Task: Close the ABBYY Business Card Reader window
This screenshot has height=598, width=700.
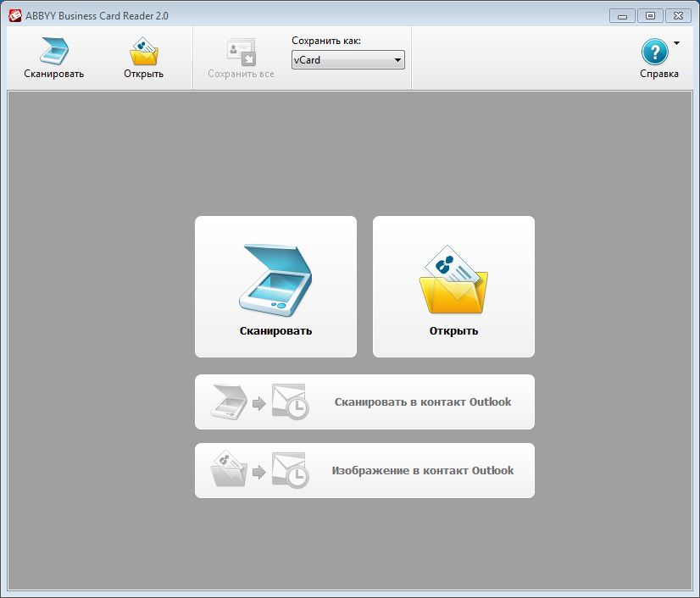Action: 679,16
